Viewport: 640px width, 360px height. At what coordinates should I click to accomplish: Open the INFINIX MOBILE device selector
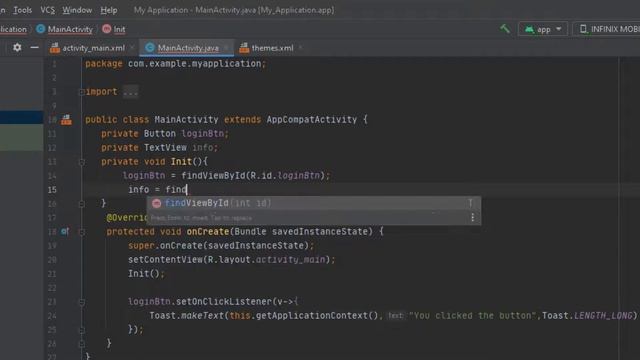tap(608, 29)
